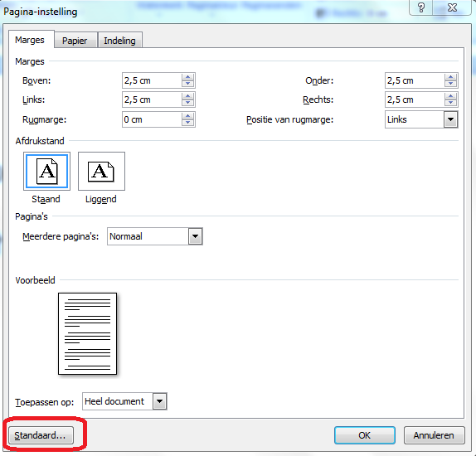Click into the Rugmarge input field
476x456 pixels.
152,119
